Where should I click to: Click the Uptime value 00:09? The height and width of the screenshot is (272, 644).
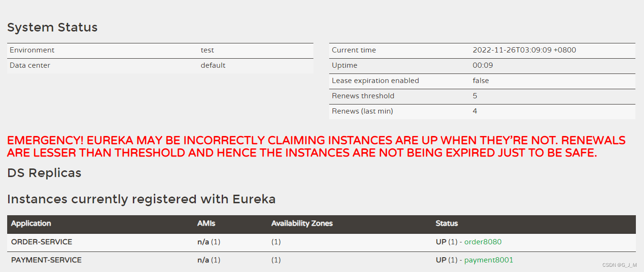[x=483, y=65]
